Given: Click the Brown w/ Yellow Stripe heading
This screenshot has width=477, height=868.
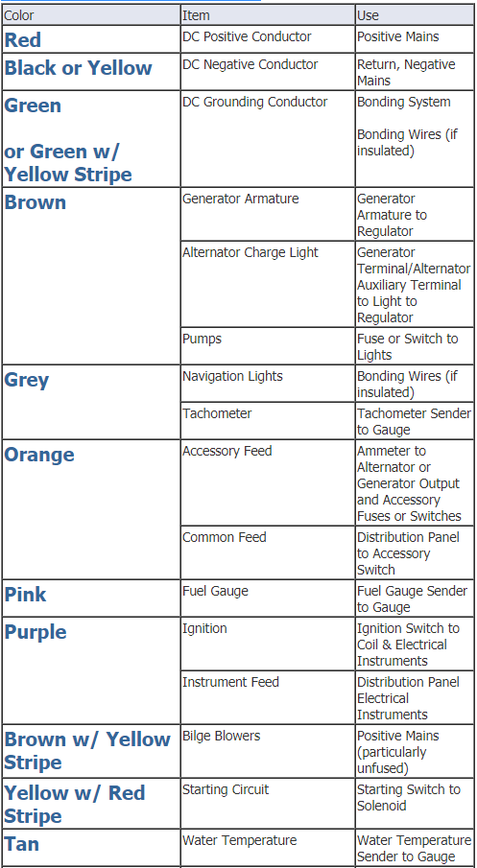Looking at the screenshot, I should pyautogui.click(x=87, y=751).
